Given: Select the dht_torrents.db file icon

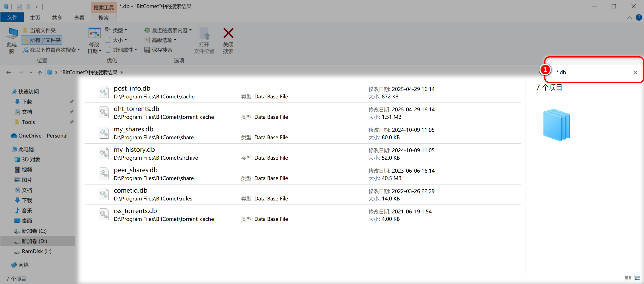Looking at the screenshot, I should [x=104, y=113].
